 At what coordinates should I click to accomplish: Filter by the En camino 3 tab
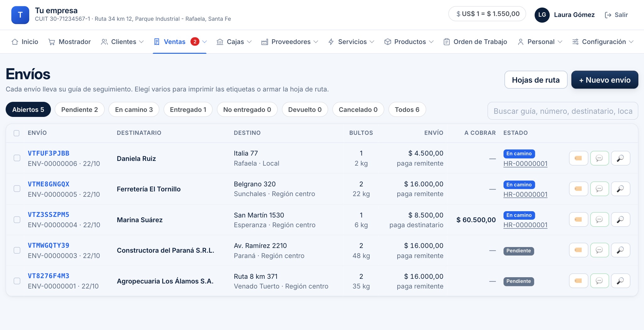click(x=134, y=109)
